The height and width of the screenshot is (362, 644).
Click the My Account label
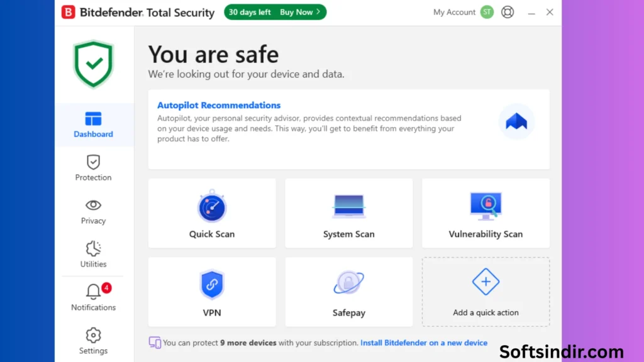(454, 12)
